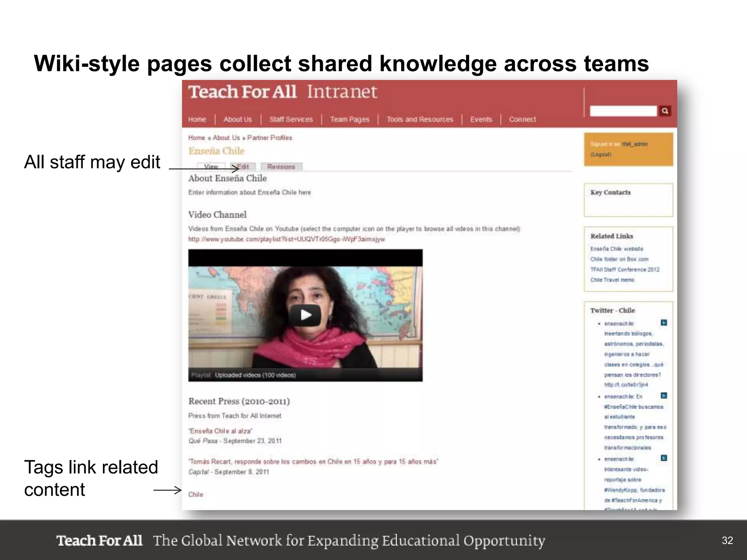Screen dimensions: 747x560
Task: Open Enseña Chile website link
Action: (617, 249)
